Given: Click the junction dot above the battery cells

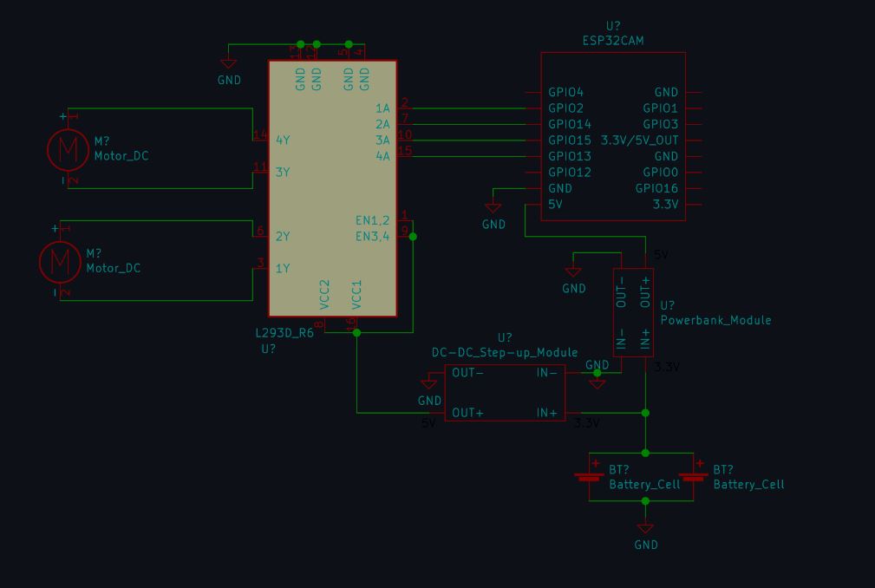Looking at the screenshot, I should (645, 453).
